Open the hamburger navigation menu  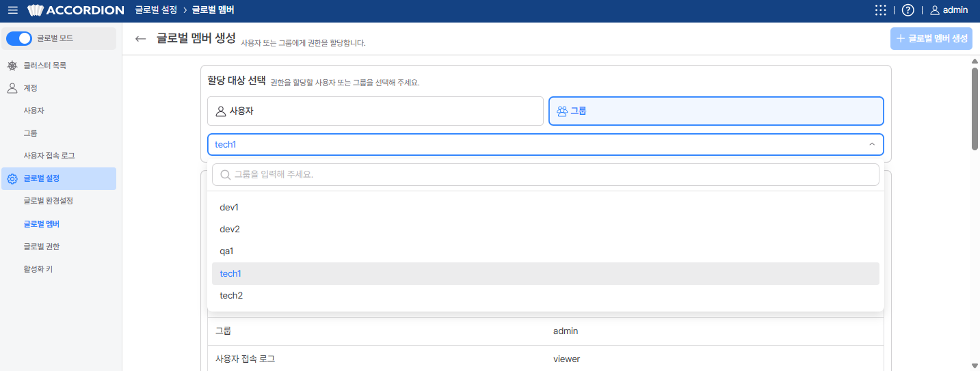coord(12,10)
